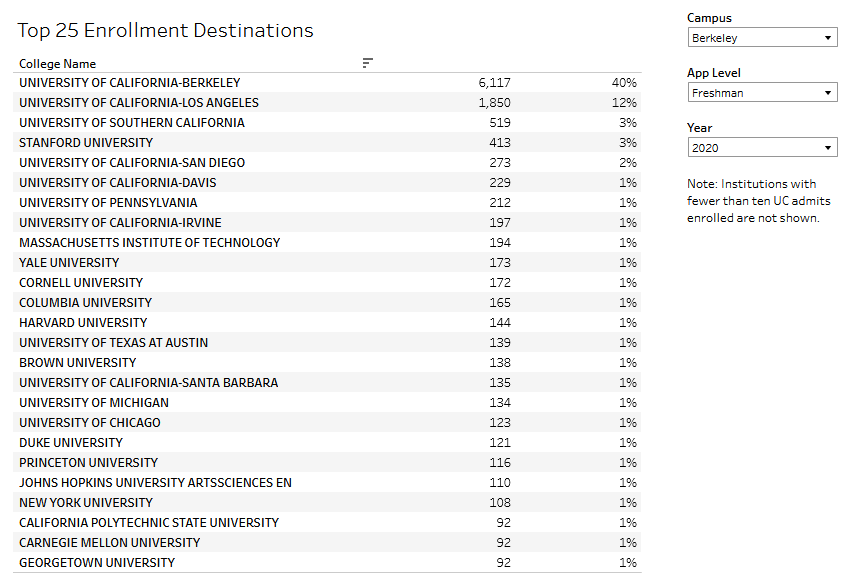Click the Top 25 Enrollment Destinations title
868x578 pixels.
coord(165,31)
